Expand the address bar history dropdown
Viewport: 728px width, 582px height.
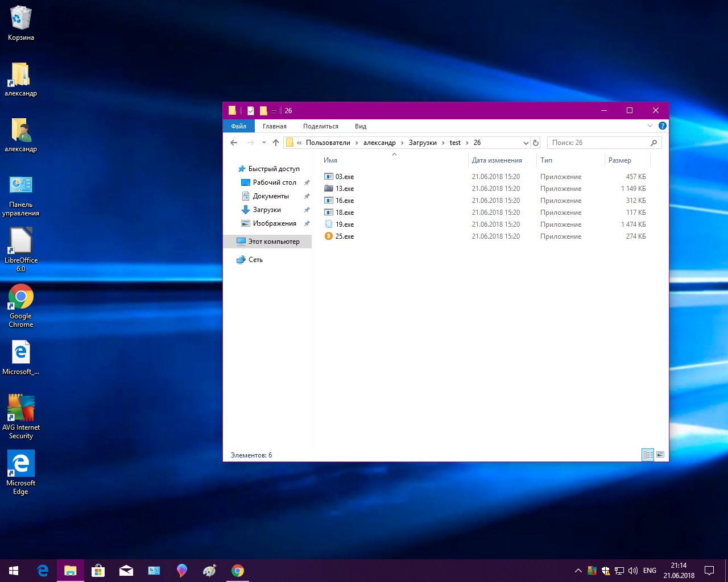click(526, 143)
